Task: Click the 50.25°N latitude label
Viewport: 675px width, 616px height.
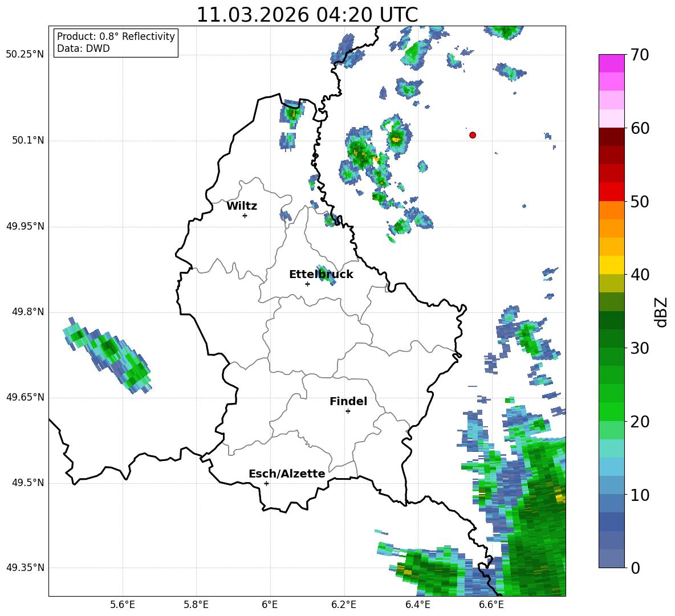Action: [x=26, y=55]
